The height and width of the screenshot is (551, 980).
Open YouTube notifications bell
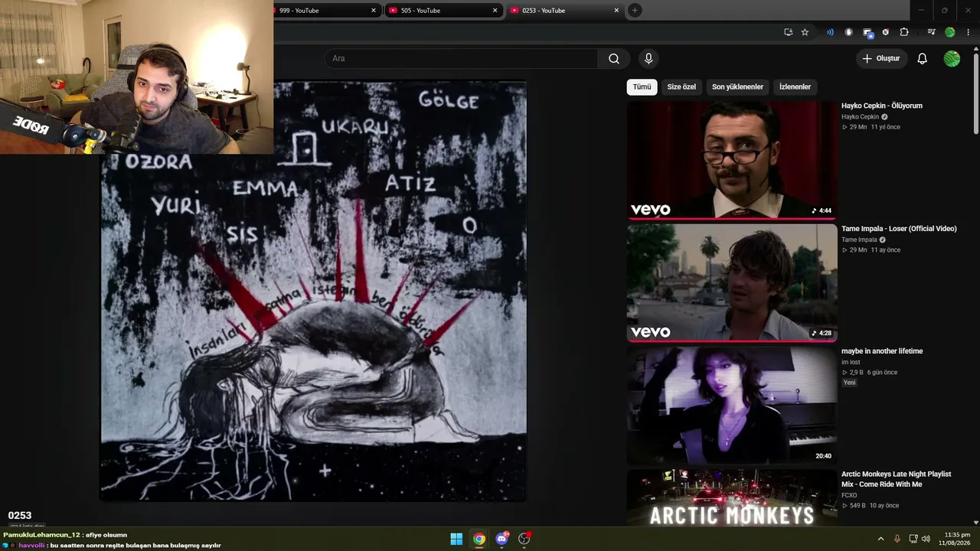[x=922, y=59]
